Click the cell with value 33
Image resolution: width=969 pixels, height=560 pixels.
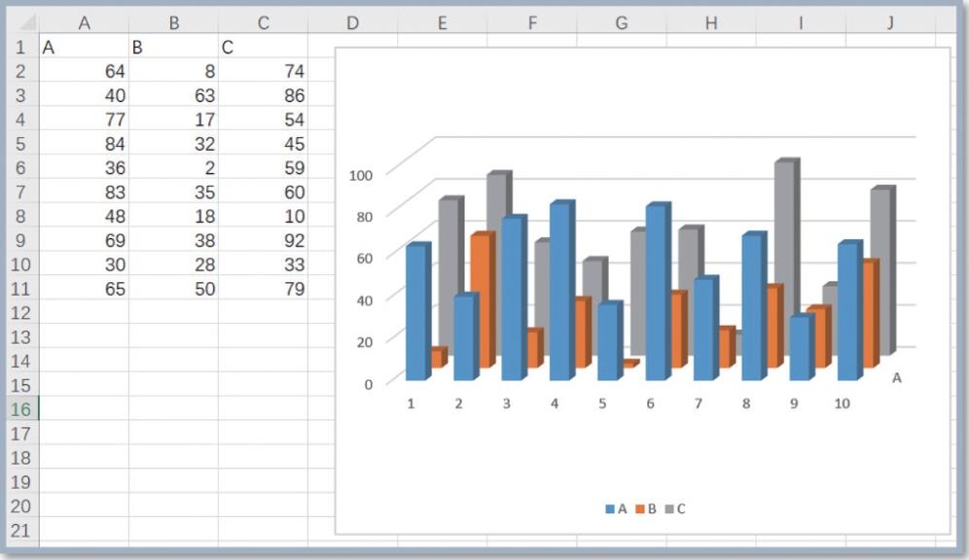tap(264, 264)
